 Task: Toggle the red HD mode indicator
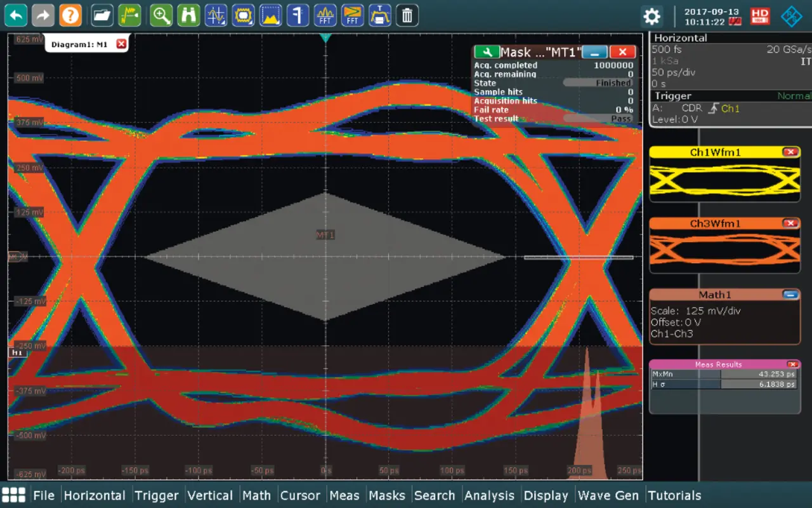point(760,16)
